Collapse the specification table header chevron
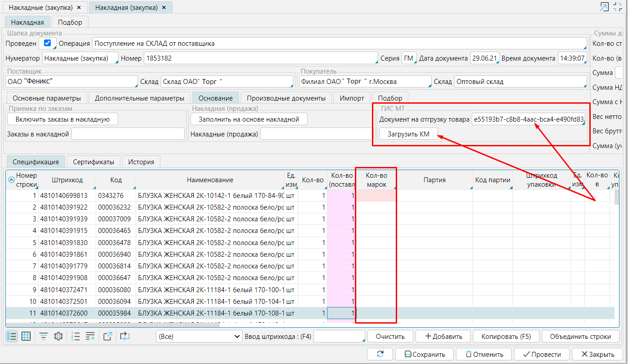This screenshot has height=364, width=628. coord(11,180)
